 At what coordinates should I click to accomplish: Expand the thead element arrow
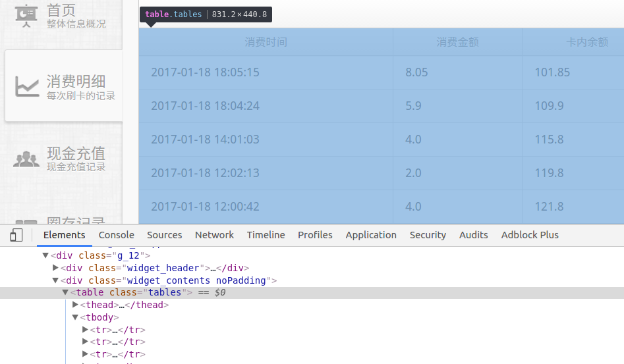pyautogui.click(x=75, y=305)
